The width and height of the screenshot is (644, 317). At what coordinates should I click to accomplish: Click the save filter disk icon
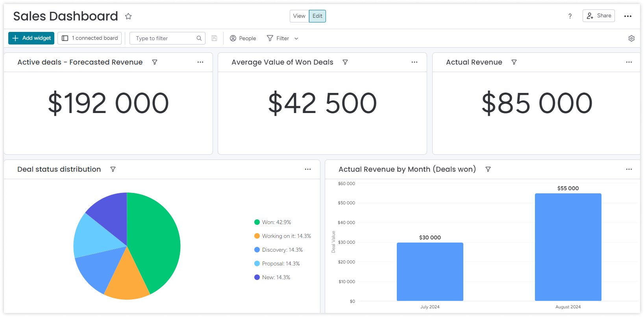(214, 38)
